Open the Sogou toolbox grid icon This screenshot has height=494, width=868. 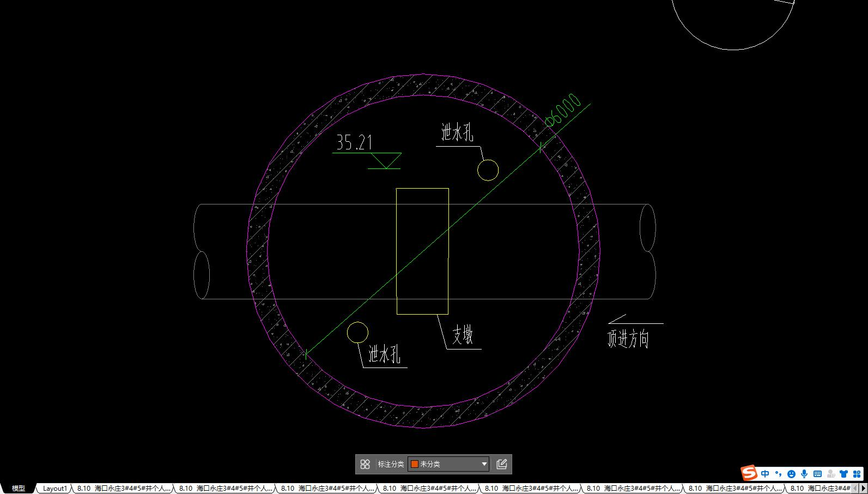tap(857, 474)
